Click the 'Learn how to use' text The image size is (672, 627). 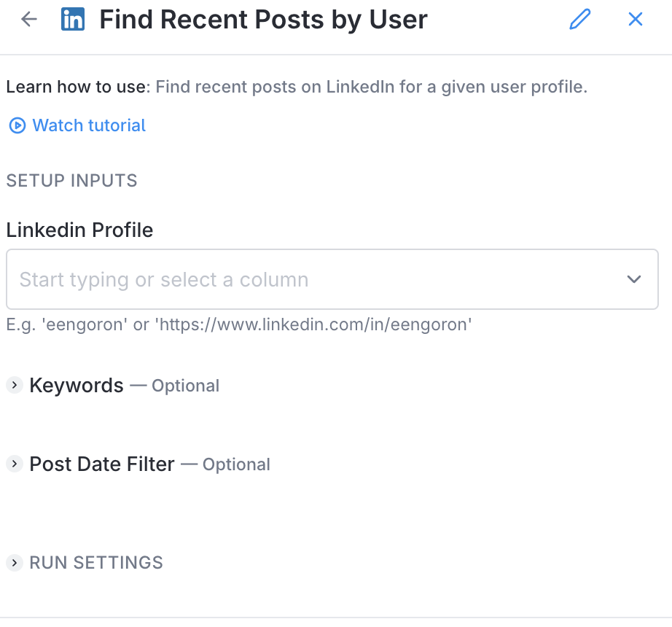[x=77, y=87]
